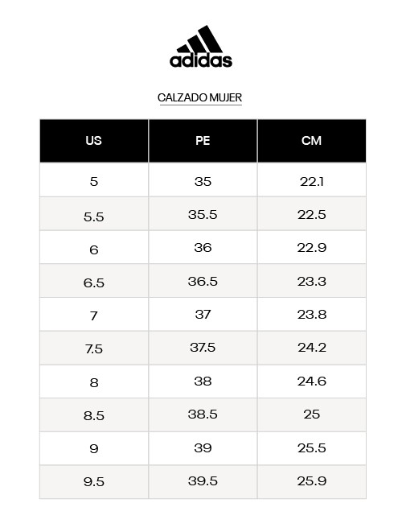Click US size 8 cell
Screen dimensions: 402x532
coord(94,381)
